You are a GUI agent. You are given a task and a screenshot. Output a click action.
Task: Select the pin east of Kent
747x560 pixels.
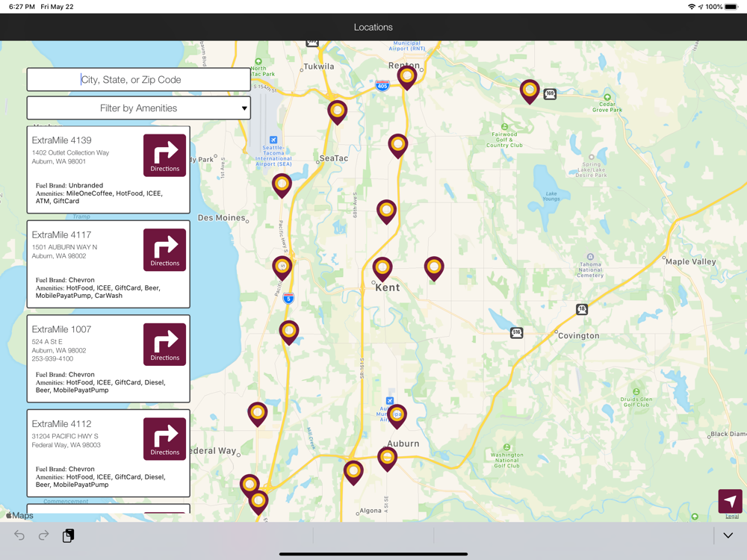tap(434, 268)
